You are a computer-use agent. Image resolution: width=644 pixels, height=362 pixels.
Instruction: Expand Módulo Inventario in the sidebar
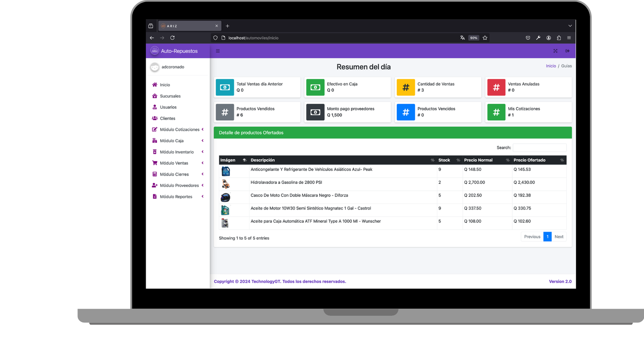178,152
